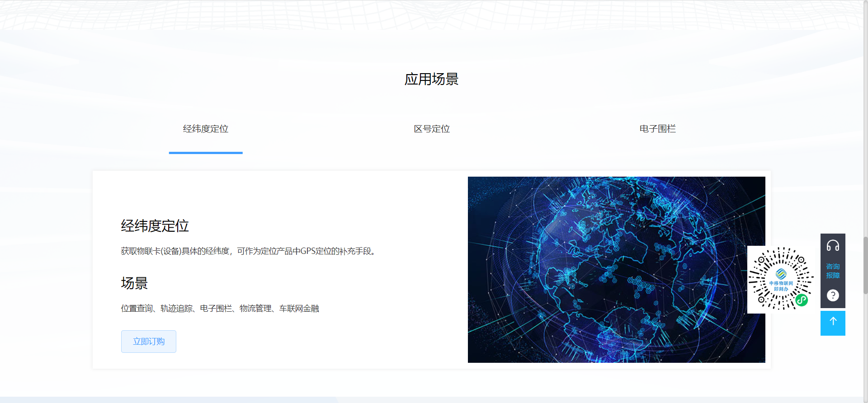
Task: Click the 场景 subheading in card
Action: [134, 283]
